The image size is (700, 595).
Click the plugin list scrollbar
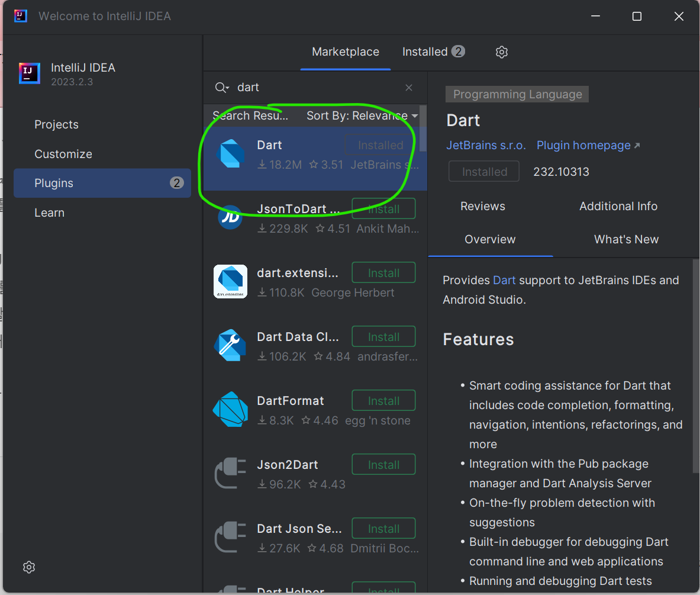point(422,128)
